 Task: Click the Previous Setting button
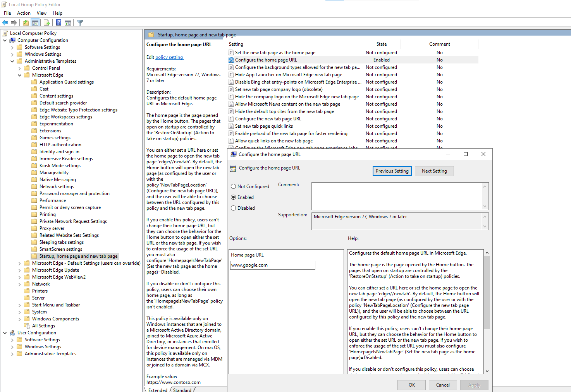pos(392,171)
